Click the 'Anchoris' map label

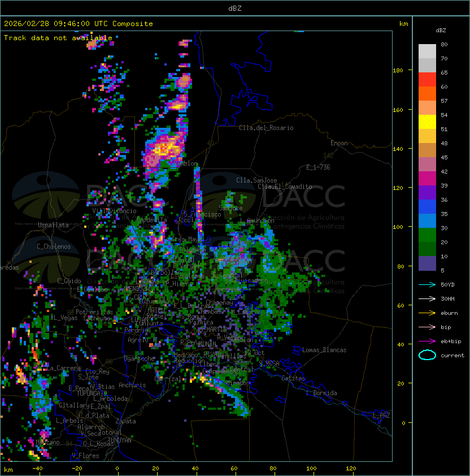132,385
